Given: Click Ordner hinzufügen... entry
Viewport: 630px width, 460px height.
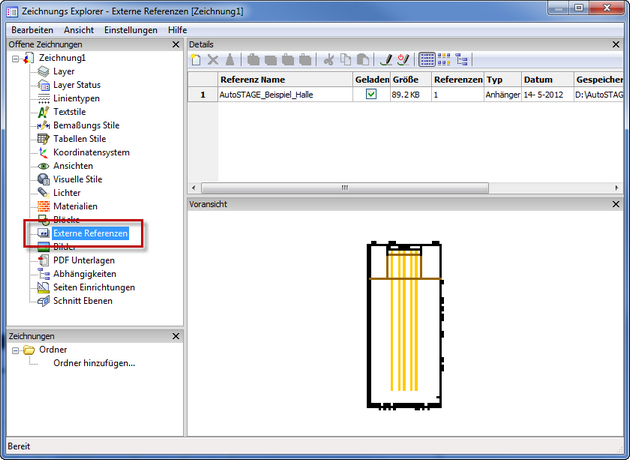Looking at the screenshot, I should [93, 363].
